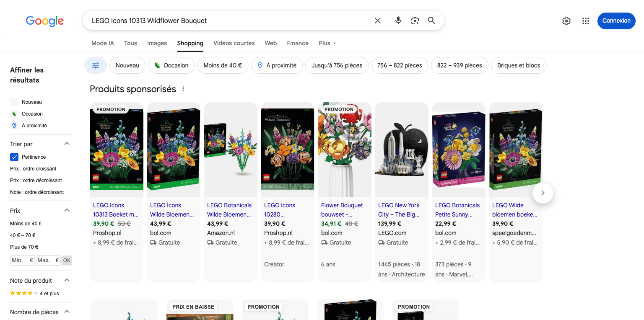The height and width of the screenshot is (320, 644).
Task: Focus the Min. price input
Action: 23,261
